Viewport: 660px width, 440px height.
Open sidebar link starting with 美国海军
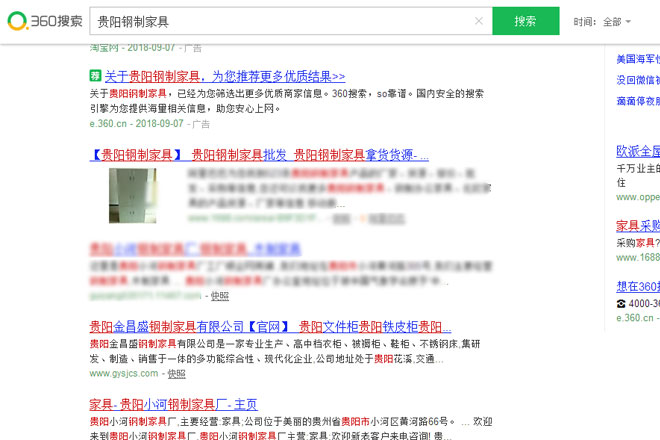638,59
